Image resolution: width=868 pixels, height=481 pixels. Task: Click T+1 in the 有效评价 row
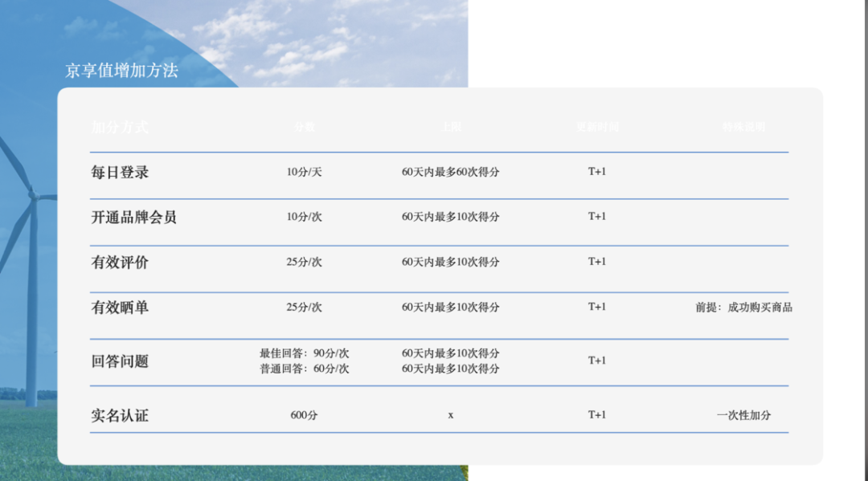tap(596, 262)
